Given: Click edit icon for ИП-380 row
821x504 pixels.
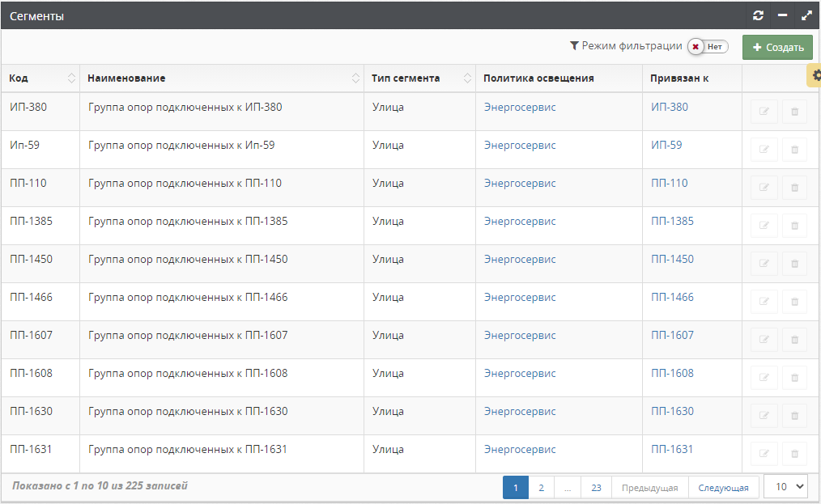Looking at the screenshot, I should pyautogui.click(x=764, y=112).
